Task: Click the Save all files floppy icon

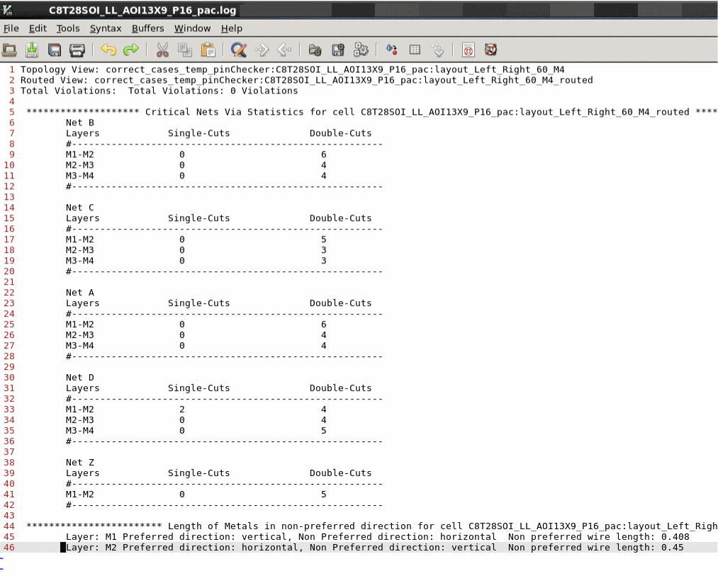Action: [55, 50]
